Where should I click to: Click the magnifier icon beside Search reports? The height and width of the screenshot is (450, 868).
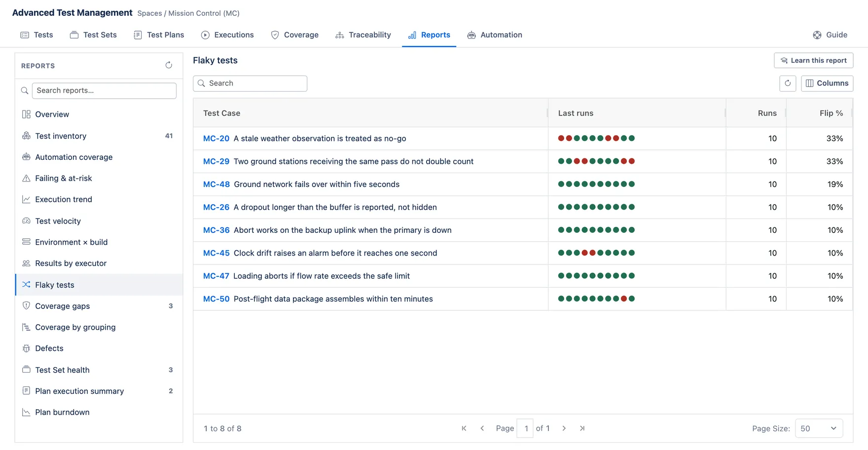pyautogui.click(x=25, y=91)
